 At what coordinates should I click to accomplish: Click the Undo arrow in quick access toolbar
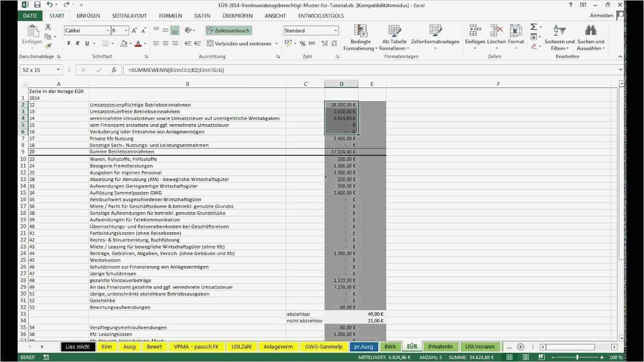pos(49,5)
